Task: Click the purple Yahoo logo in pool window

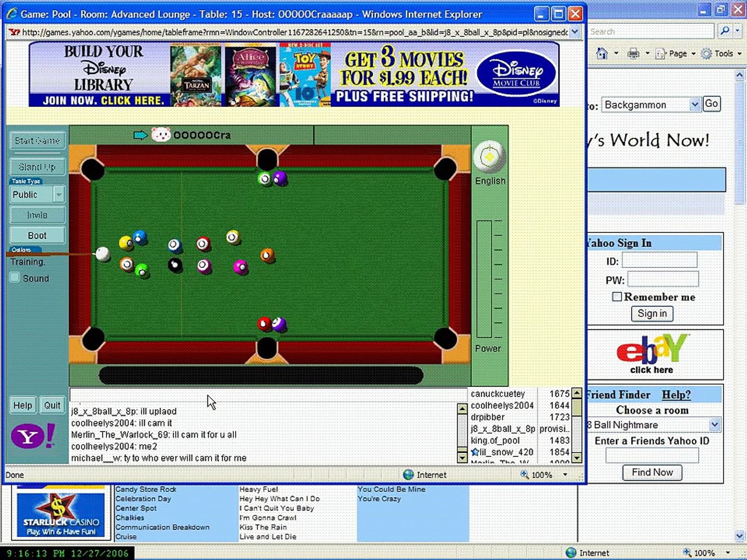Action: pyautogui.click(x=33, y=437)
